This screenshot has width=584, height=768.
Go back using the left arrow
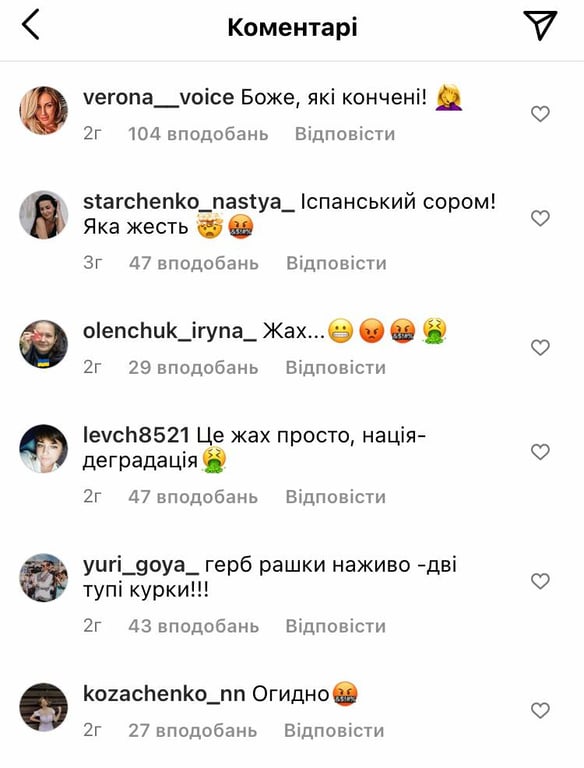tap(31, 26)
